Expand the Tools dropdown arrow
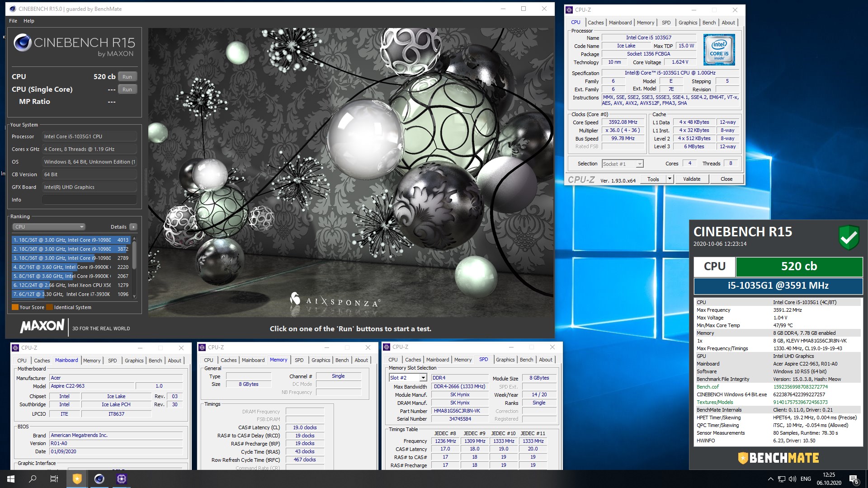This screenshot has height=488, width=868. 670,179
